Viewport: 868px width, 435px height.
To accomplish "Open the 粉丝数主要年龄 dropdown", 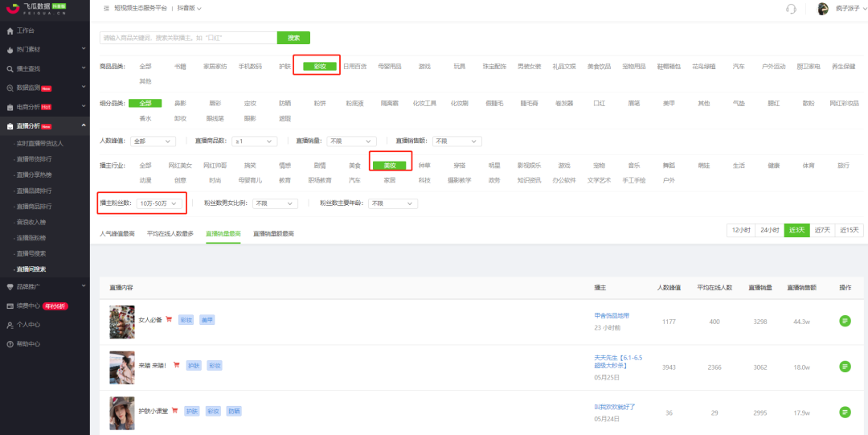I will point(393,204).
